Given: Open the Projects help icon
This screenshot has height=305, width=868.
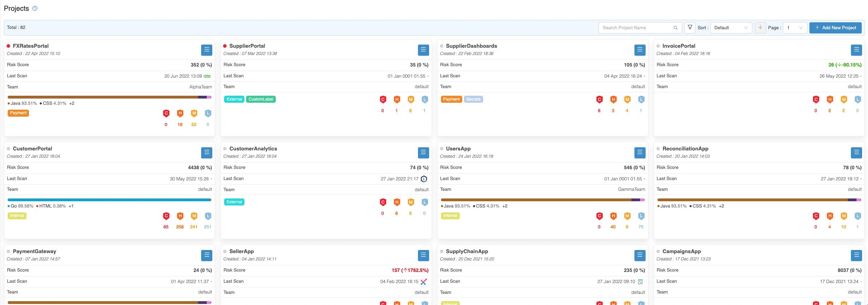Looking at the screenshot, I should (x=35, y=8).
